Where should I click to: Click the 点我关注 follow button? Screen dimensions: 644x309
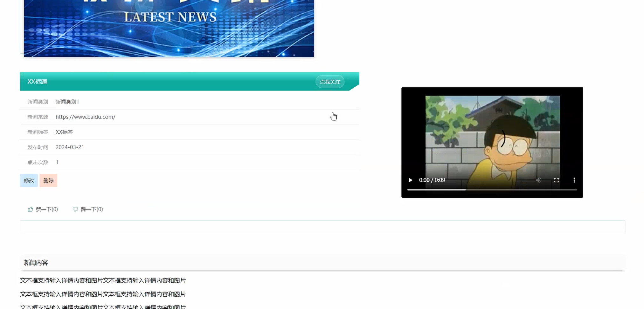330,82
